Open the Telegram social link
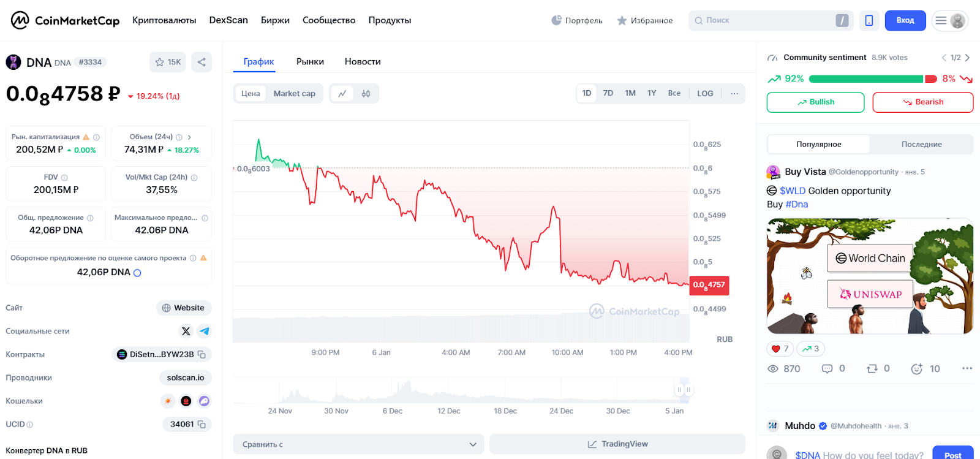Screen dimensions: 980x459 coord(205,331)
